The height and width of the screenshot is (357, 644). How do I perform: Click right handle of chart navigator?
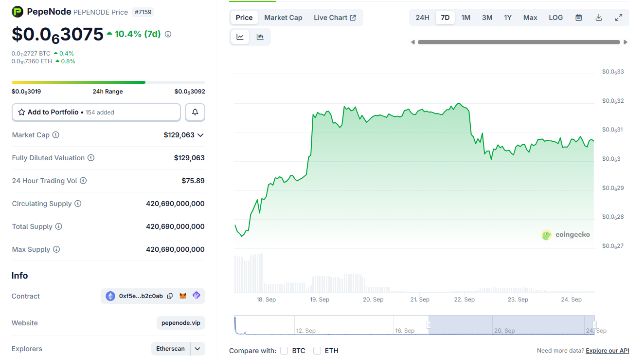click(594, 325)
